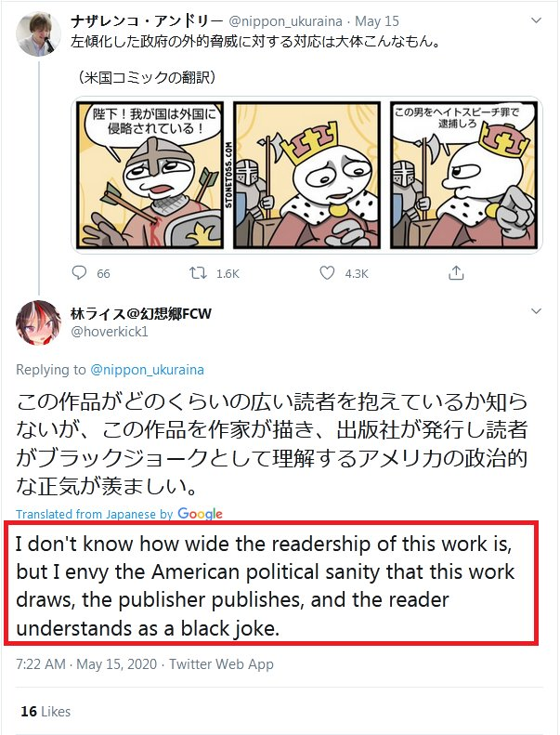Open the ナザレンコ・アンドリー display name
Image resolution: width=560 pixels, height=735 pixels.
[x=147, y=21]
